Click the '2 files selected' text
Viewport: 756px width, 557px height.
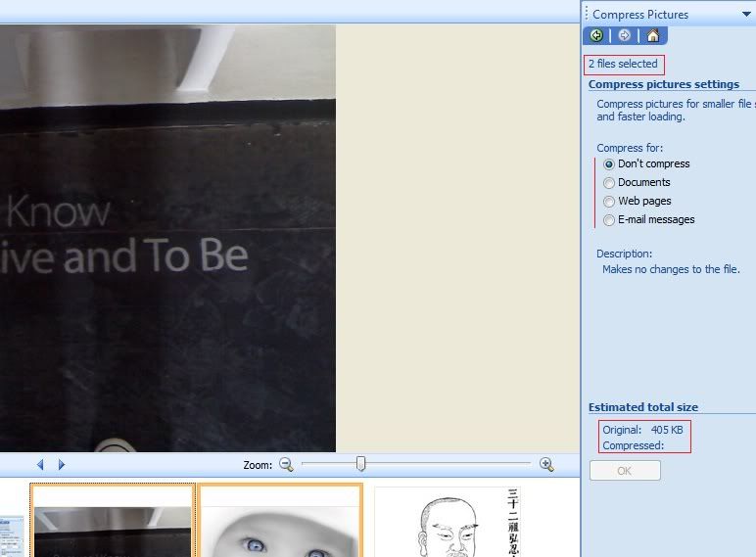pos(623,64)
